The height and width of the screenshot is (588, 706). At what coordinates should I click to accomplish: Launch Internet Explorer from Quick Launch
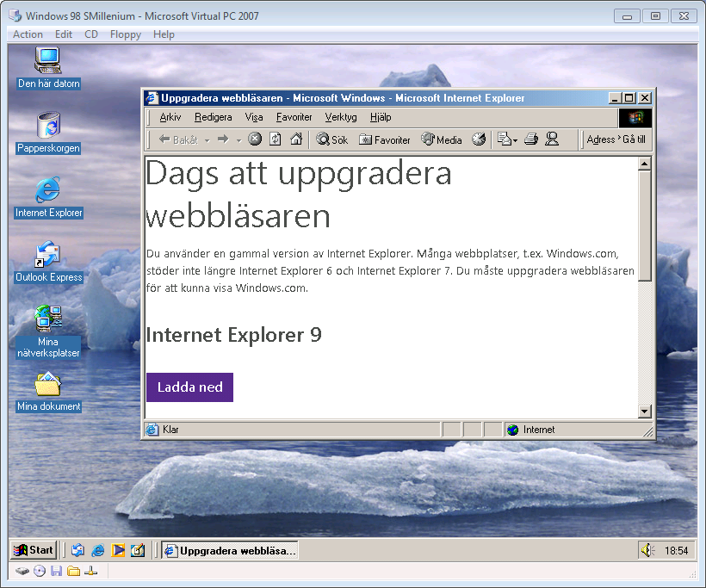coord(97,550)
